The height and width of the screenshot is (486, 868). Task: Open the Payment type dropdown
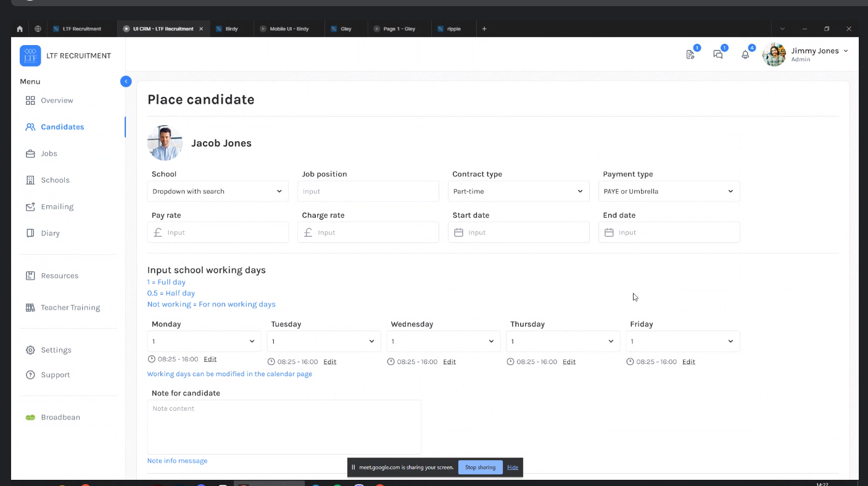[x=669, y=191]
